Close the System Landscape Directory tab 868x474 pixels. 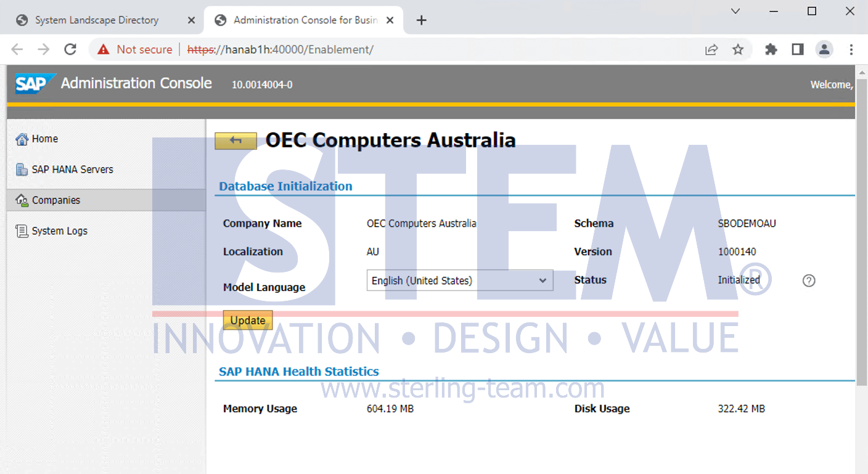click(191, 20)
